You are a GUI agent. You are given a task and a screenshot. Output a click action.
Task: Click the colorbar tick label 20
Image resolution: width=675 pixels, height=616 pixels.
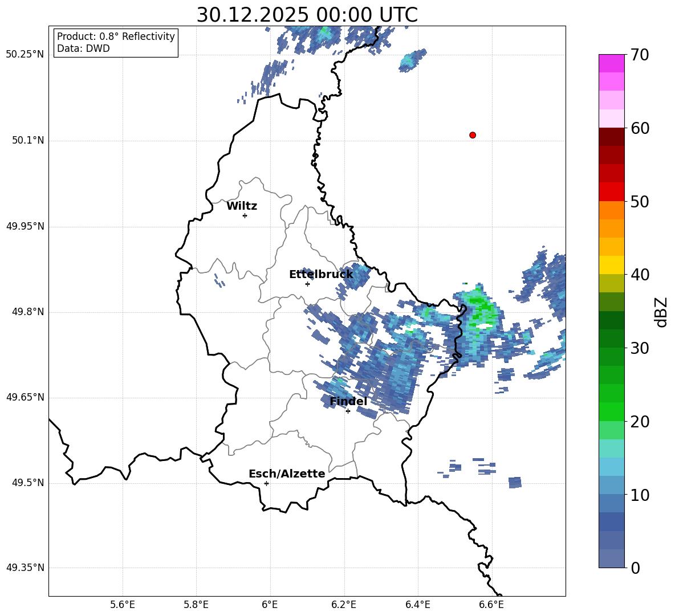pos(640,422)
